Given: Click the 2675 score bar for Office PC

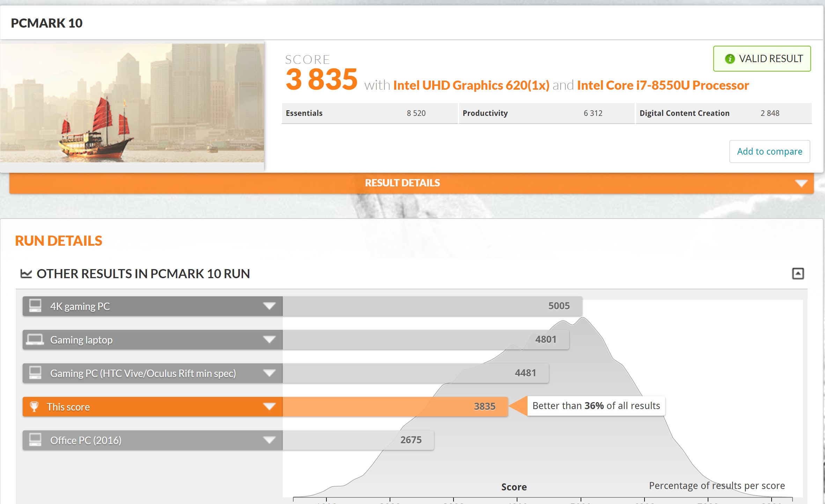Looking at the screenshot, I should pyautogui.click(x=358, y=440).
